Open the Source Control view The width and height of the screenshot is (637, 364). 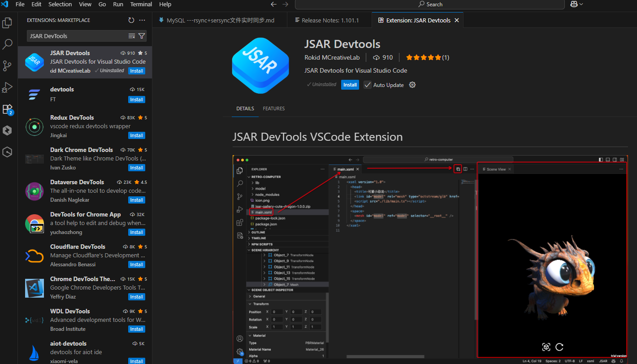point(7,65)
